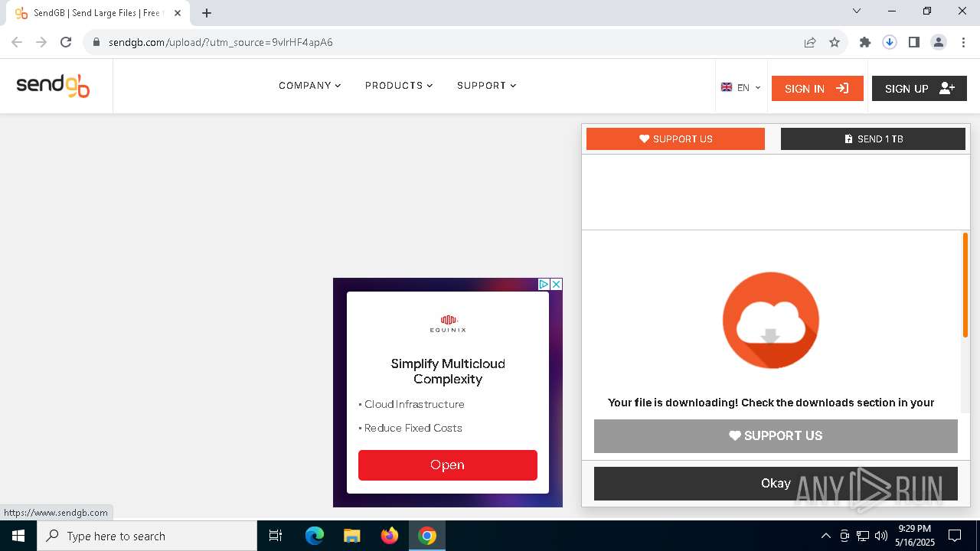
Task: Open the Extensions puzzle icon
Action: 865,42
